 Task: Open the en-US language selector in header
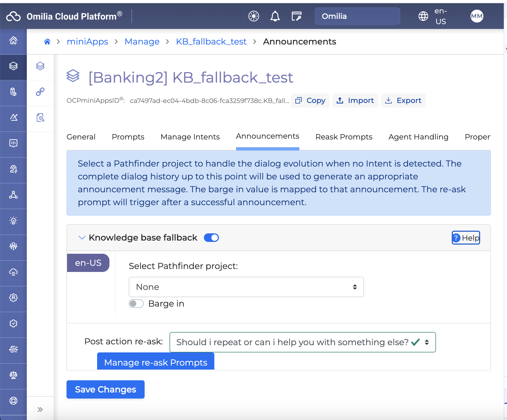coord(440,16)
